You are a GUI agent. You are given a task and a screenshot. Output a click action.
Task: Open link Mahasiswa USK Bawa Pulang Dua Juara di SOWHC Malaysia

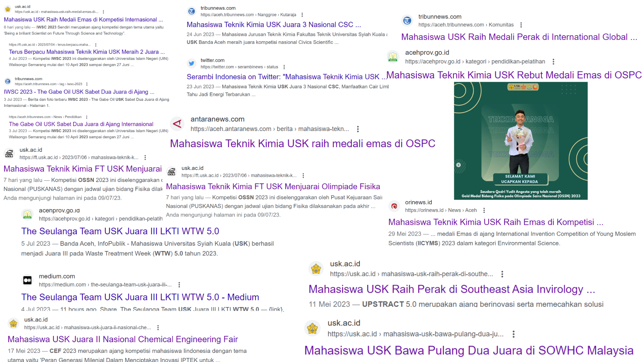click(x=469, y=351)
